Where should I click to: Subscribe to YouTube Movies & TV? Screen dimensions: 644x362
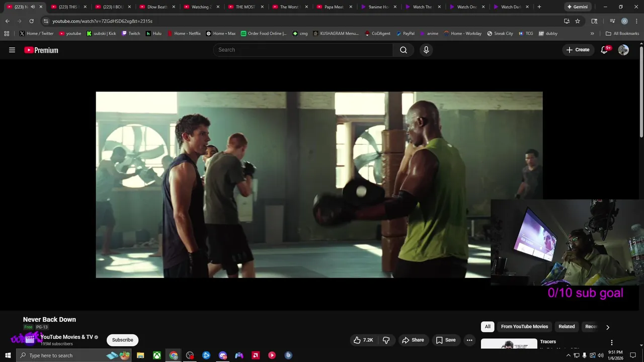(x=122, y=340)
